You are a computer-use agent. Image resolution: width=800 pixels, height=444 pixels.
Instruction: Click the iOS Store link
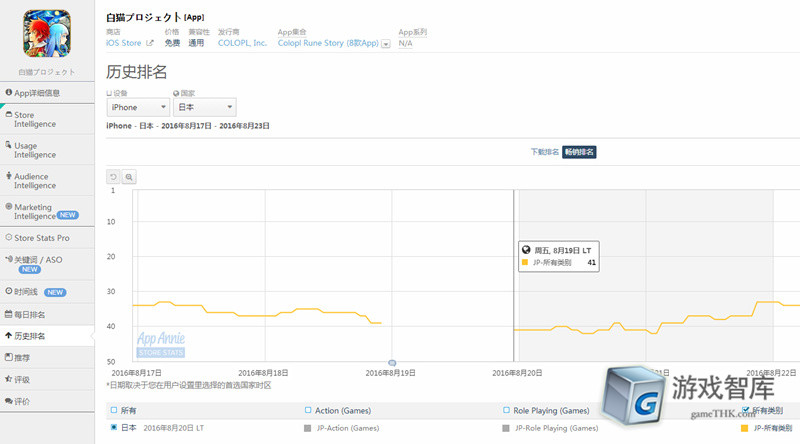pos(123,43)
